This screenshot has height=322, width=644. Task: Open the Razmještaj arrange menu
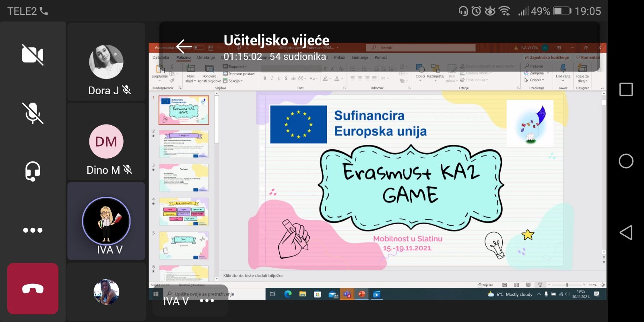click(436, 72)
